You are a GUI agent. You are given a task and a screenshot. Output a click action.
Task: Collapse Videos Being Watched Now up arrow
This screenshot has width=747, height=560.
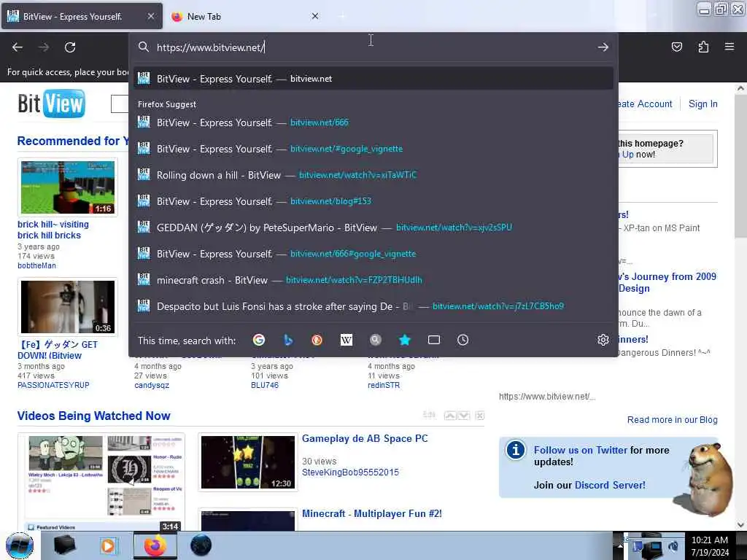[449, 416]
